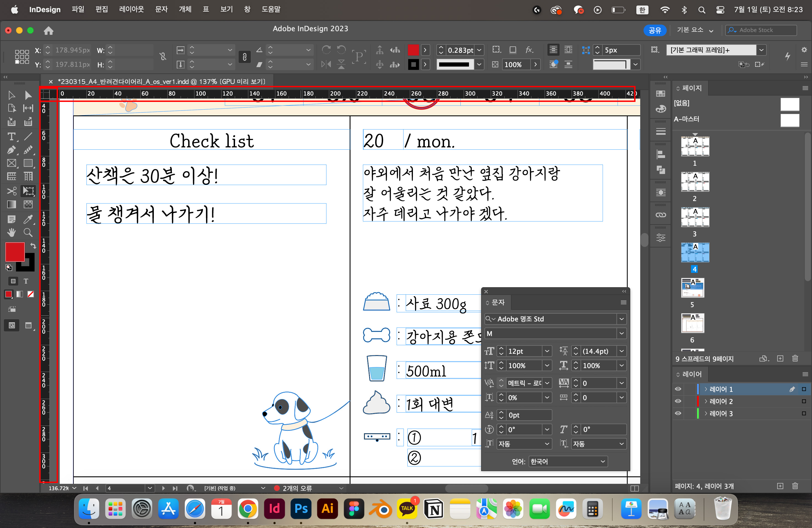812x528 pixels.
Task: Select the Type tool
Action: point(11,136)
